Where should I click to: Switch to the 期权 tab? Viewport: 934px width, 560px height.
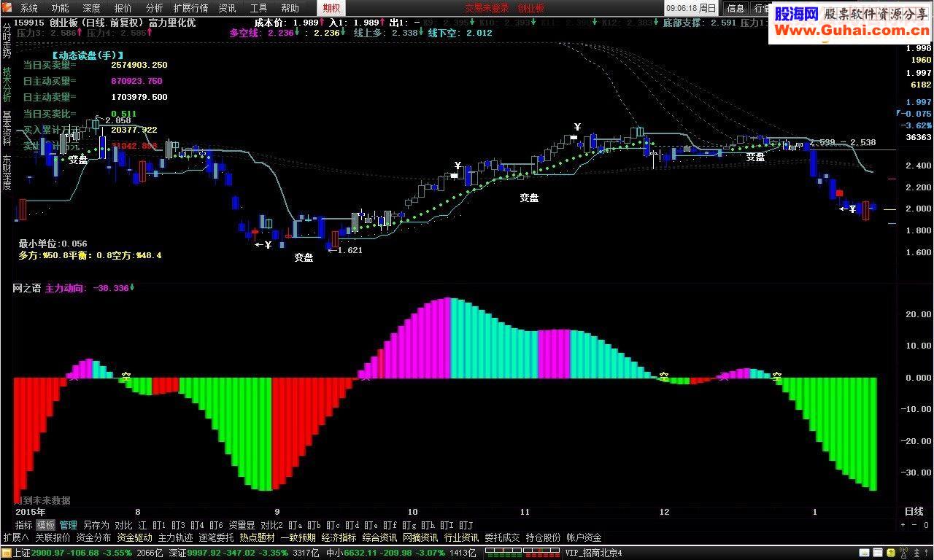tap(331, 8)
